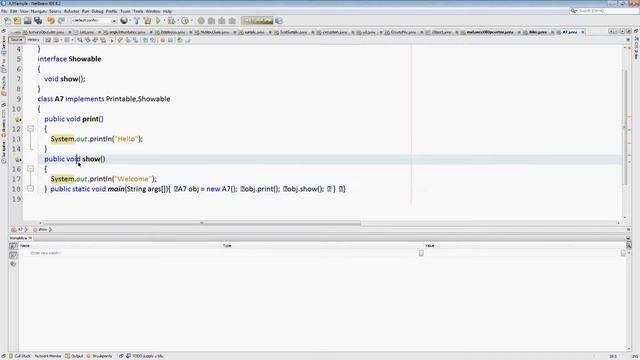Close the A7.java editor tab
The image size is (640, 360).
(x=582, y=32)
